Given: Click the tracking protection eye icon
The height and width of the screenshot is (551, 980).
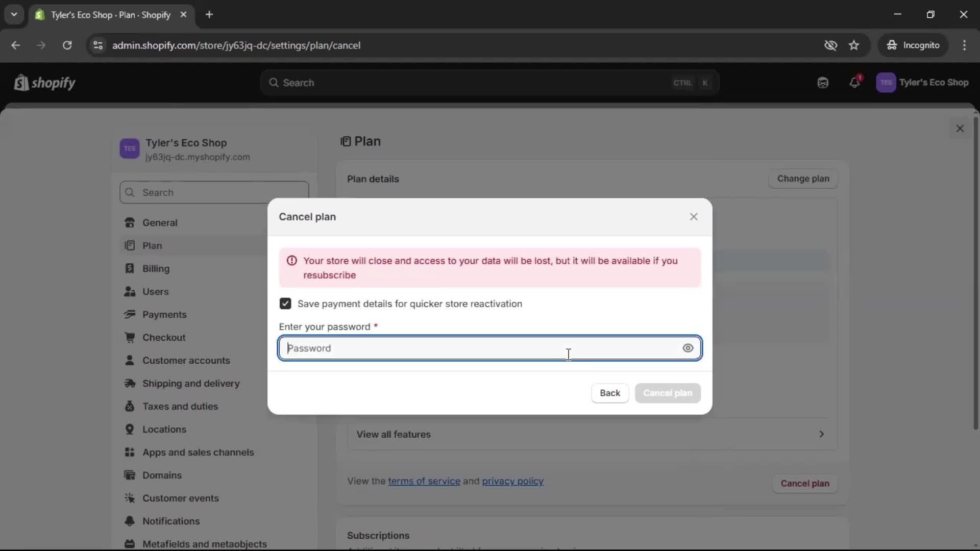Looking at the screenshot, I should (x=830, y=45).
